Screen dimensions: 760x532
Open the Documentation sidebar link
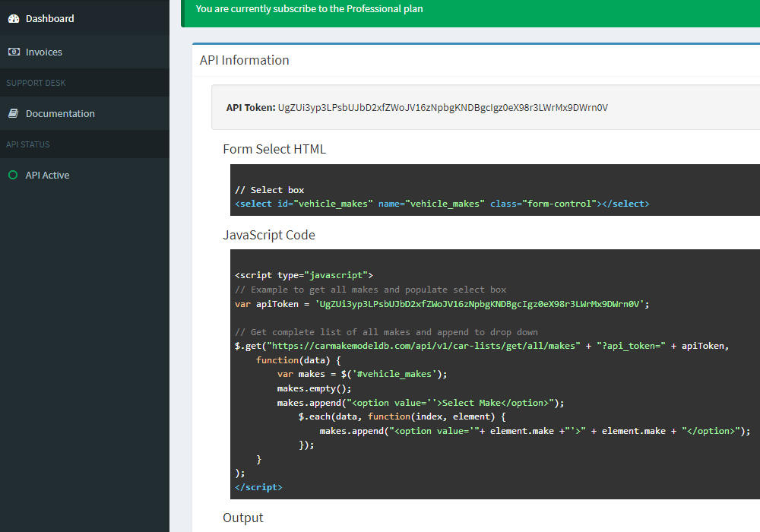85,113
